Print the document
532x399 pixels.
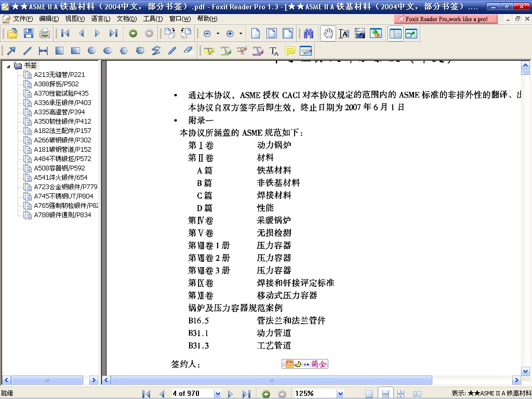tap(45, 33)
